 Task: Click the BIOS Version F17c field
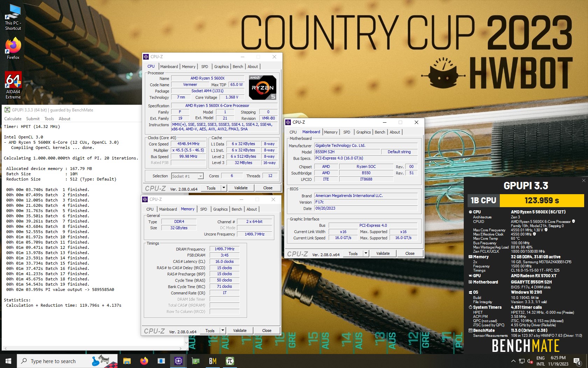[x=366, y=202]
